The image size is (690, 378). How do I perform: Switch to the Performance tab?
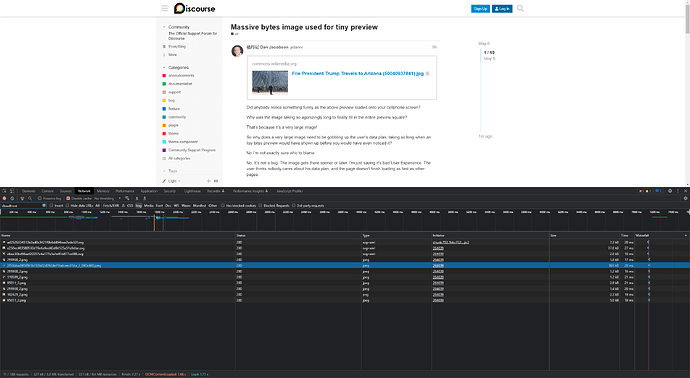tap(125, 191)
